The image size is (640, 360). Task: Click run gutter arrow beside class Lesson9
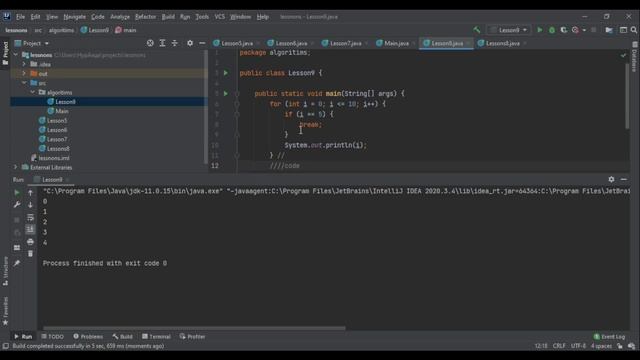tap(226, 73)
